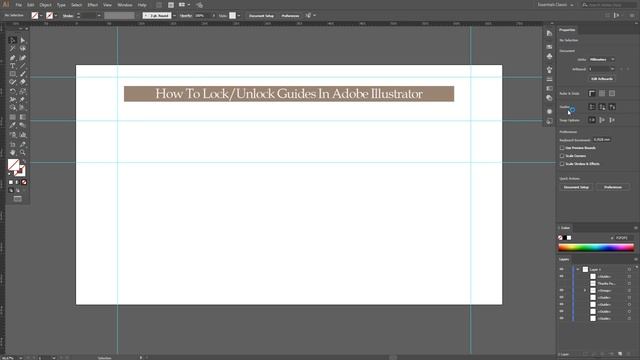The width and height of the screenshot is (640, 360).
Task: Click the Change Screen Mode icon
Action: (x=18, y=199)
